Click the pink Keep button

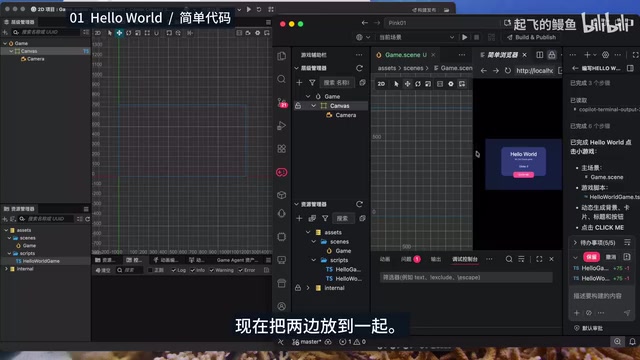591,257
